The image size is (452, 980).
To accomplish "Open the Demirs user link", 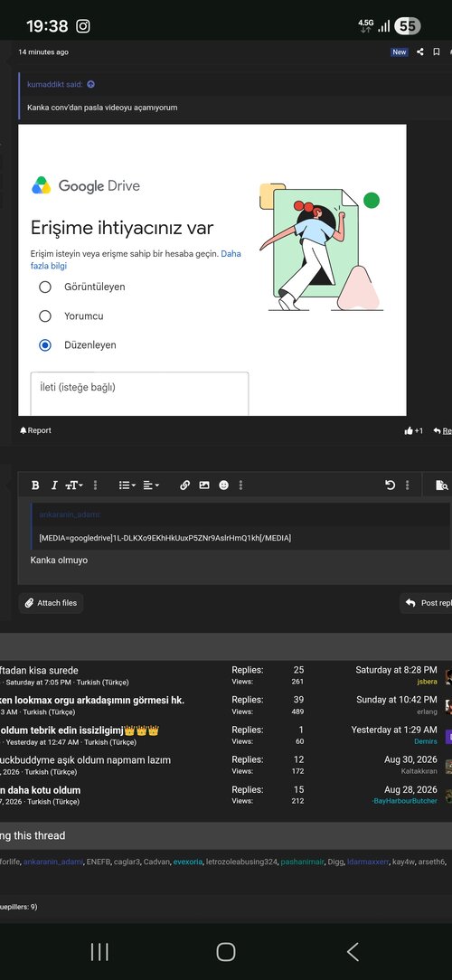I will (x=426, y=741).
